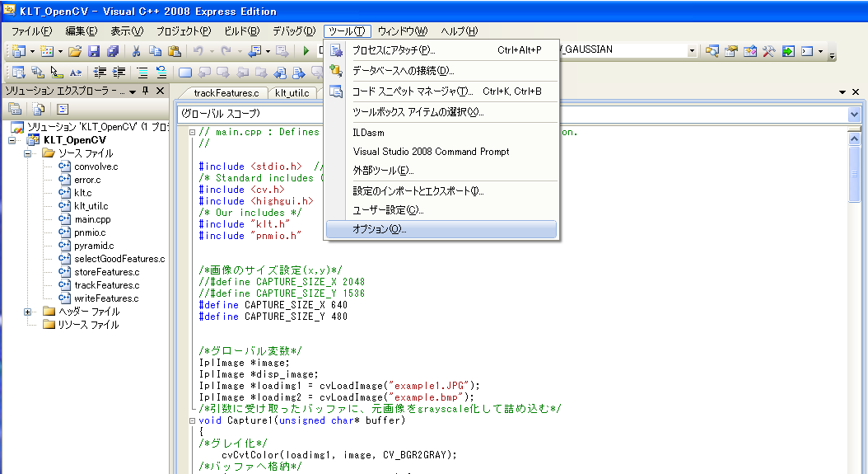Open dropdown beside the GAUSSIAN find box
Screen dimensions: 868x474
pos(692,51)
